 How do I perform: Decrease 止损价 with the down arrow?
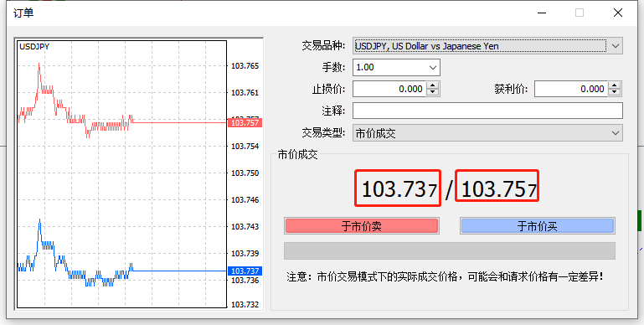coord(432,92)
